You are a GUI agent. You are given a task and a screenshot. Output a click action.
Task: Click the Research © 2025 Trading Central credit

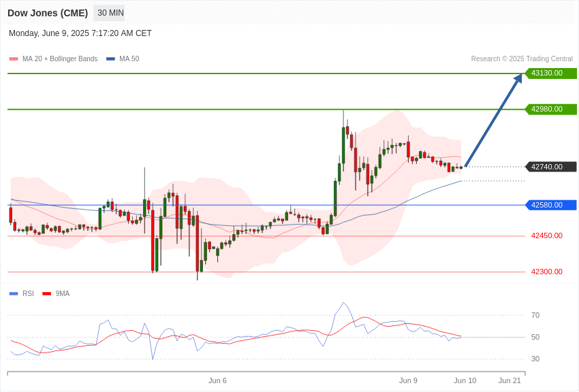(x=522, y=59)
